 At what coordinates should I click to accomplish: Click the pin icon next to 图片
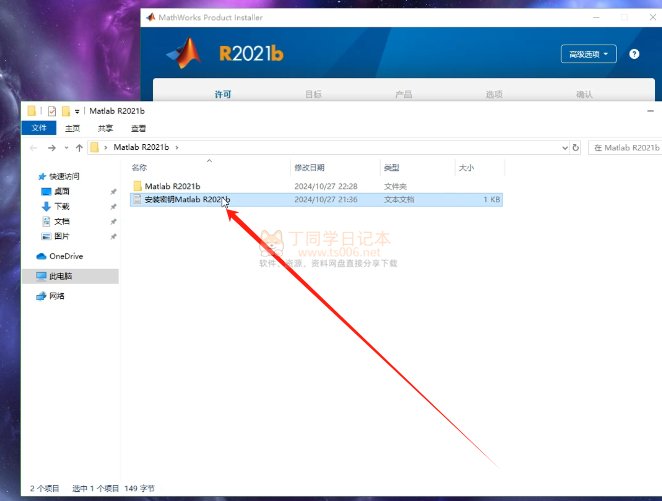113,236
